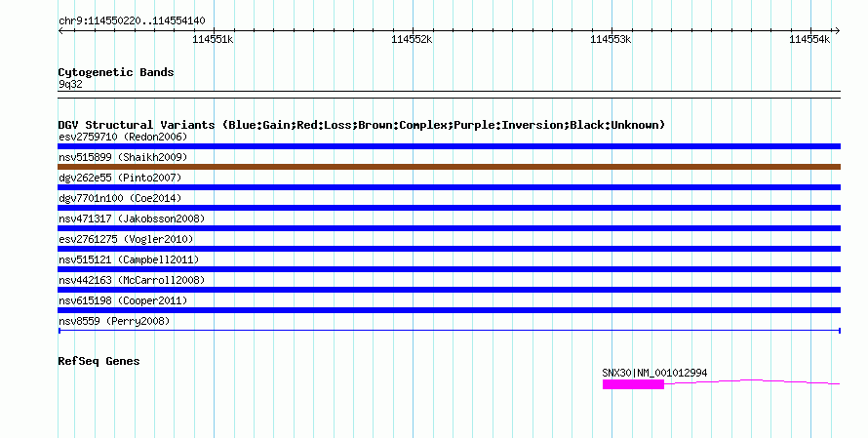Image resolution: width=868 pixels, height=438 pixels.
Task: Click nsv515121 (Campbell2011) label
Action: click(129, 259)
